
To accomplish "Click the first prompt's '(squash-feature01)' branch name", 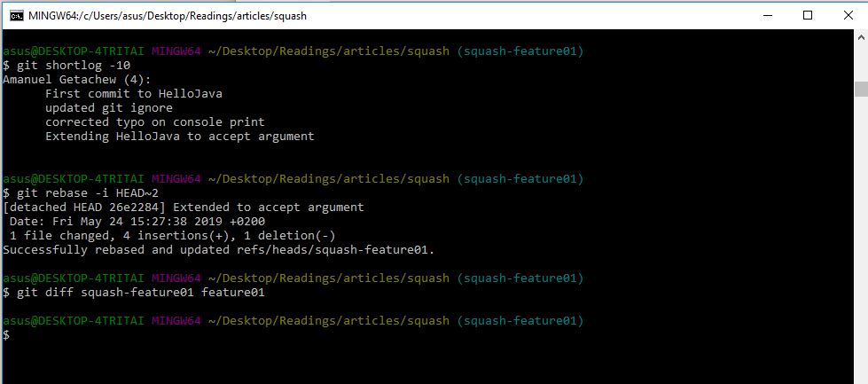I will (x=520, y=51).
